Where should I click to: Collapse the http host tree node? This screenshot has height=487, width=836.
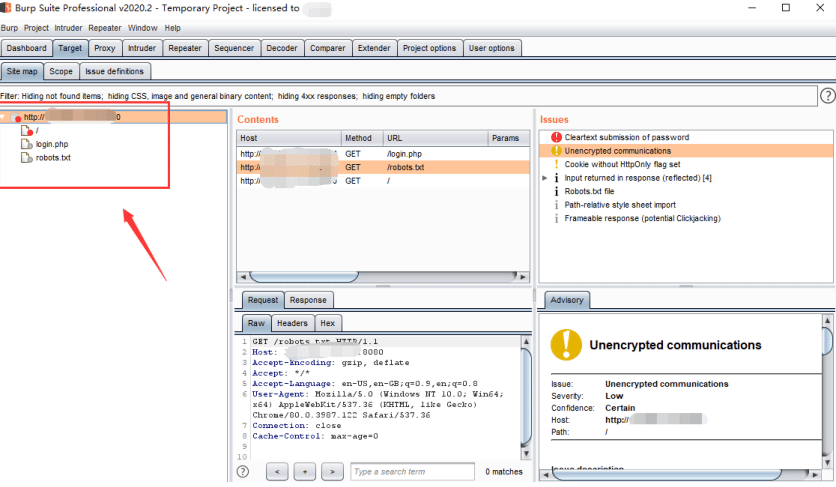[3, 117]
